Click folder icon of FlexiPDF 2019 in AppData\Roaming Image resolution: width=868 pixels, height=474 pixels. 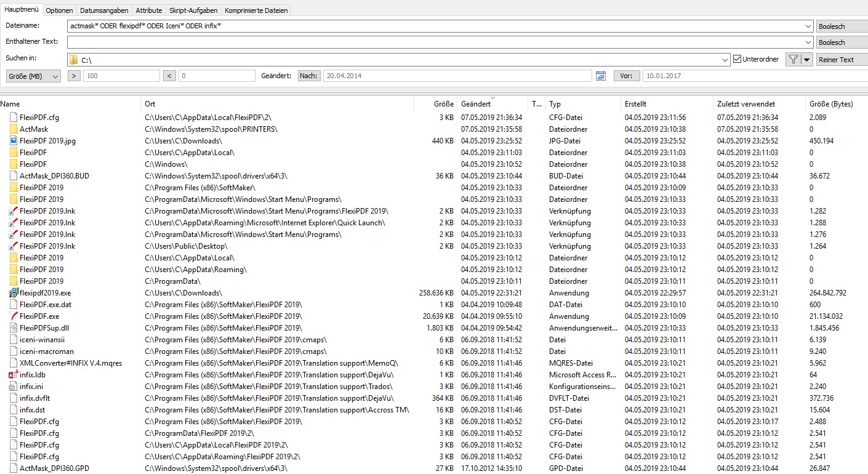coord(14,270)
